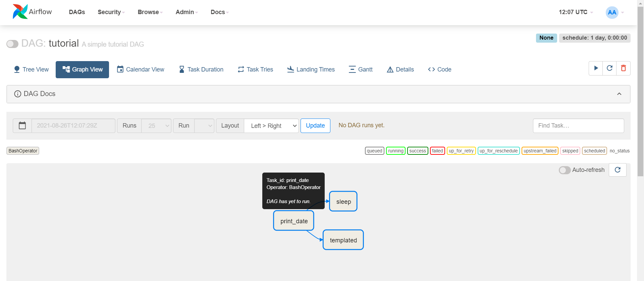Image resolution: width=644 pixels, height=281 pixels.
Task: Open the Landing Times tab
Action: 311,69
